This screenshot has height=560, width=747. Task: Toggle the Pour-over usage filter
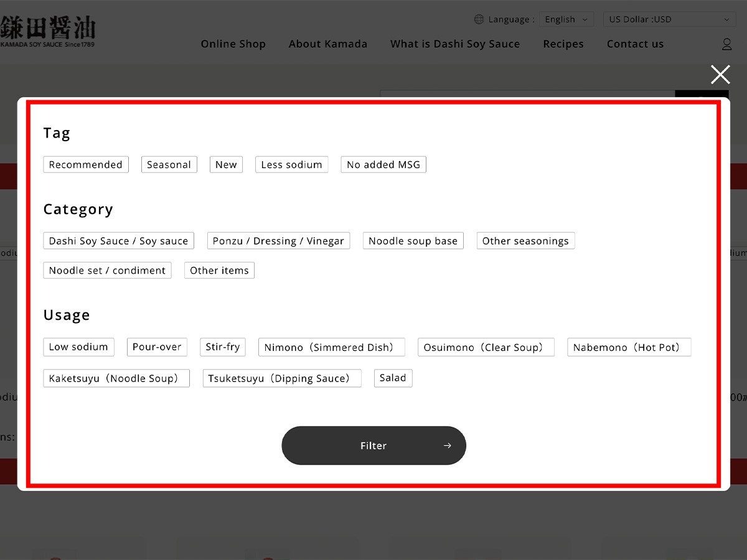(157, 347)
